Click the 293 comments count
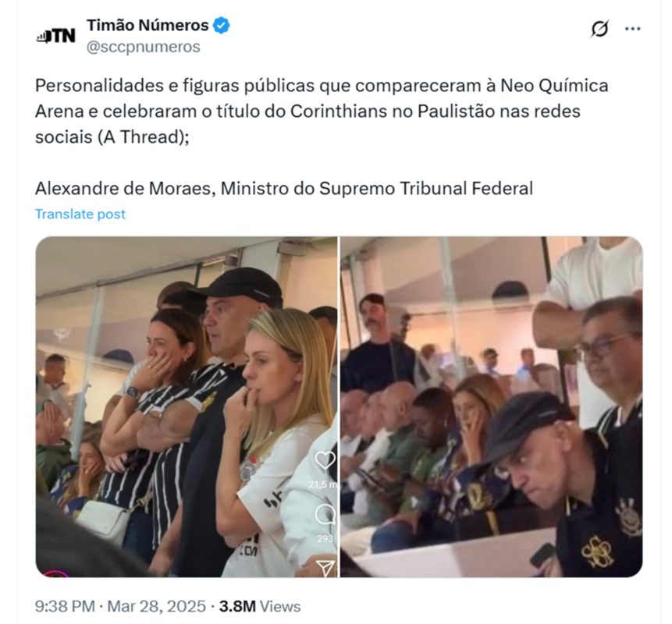This screenshot has width=672, height=624. point(325,538)
